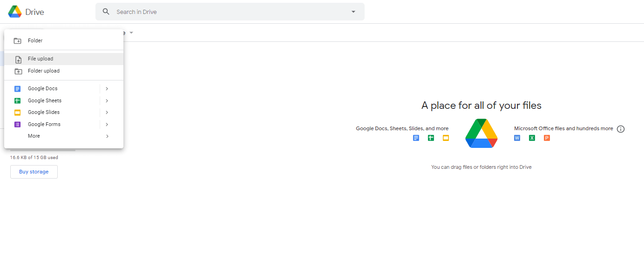Click the info icon beside Microsoft Office files
This screenshot has height=253, width=644.
click(621, 129)
